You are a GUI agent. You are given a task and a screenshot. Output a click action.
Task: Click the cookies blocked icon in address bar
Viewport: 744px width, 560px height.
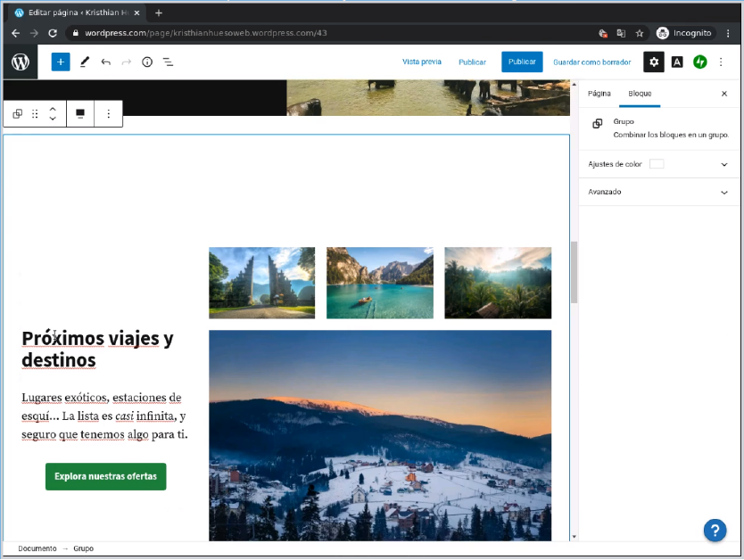602,33
